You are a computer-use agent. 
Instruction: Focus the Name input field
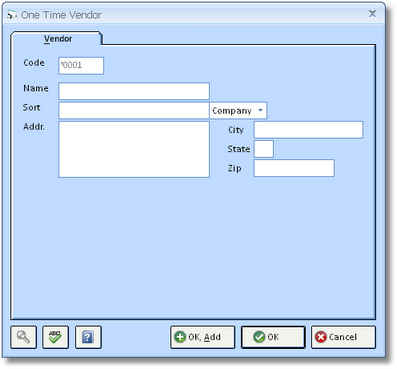coord(134,91)
